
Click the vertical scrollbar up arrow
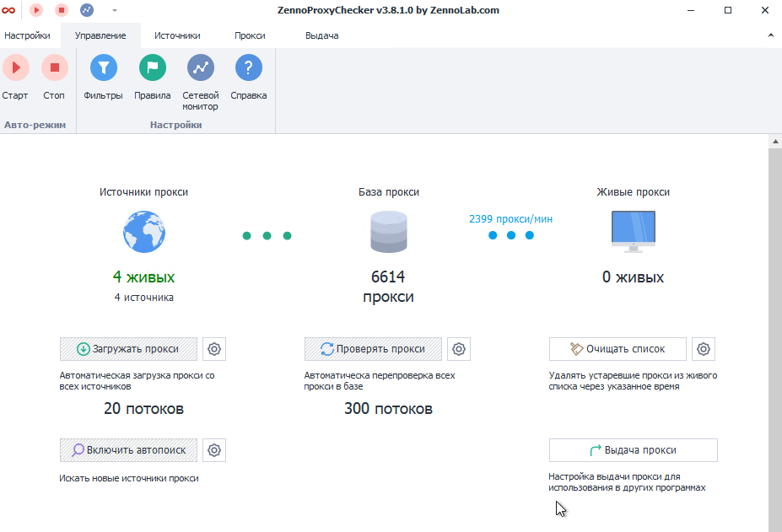click(x=775, y=142)
